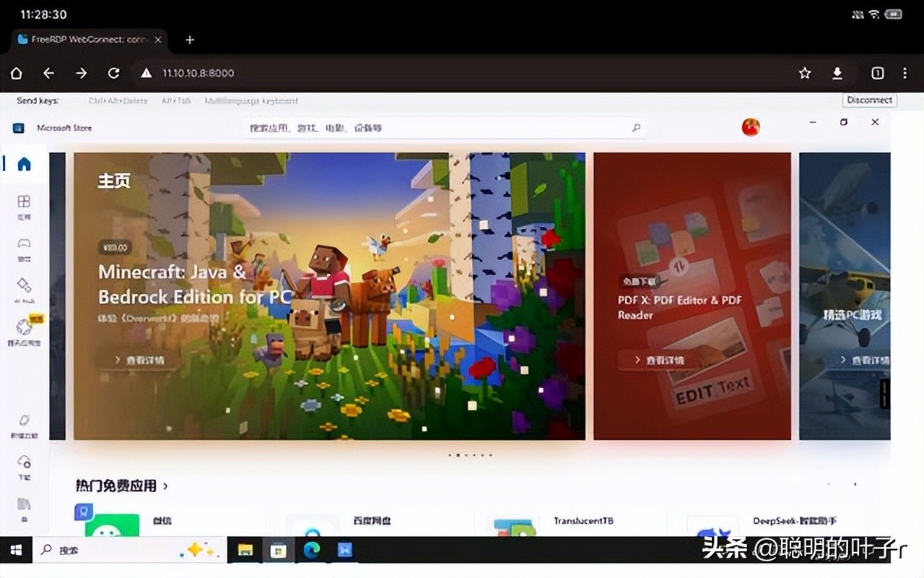The height and width of the screenshot is (578, 924).
Task: Open the Gaming section icon in the sidebar
Action: click(x=24, y=246)
